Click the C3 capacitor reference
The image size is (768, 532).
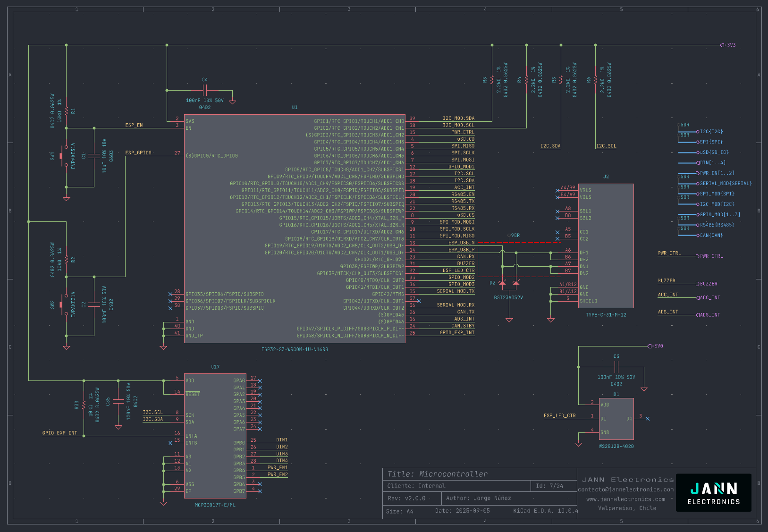616,356
